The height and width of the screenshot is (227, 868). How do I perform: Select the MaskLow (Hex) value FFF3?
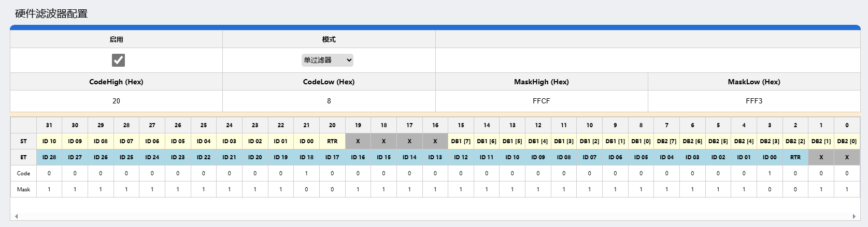tap(753, 101)
